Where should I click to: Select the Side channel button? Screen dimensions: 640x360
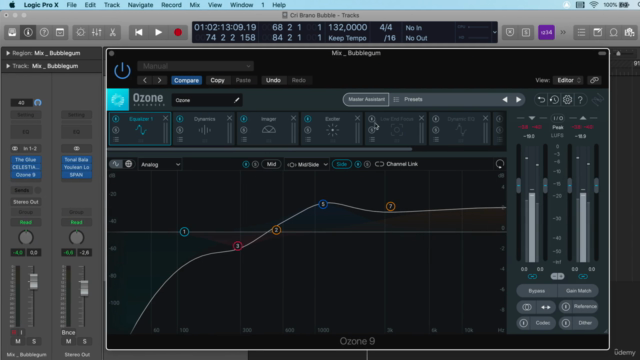pyautogui.click(x=342, y=164)
